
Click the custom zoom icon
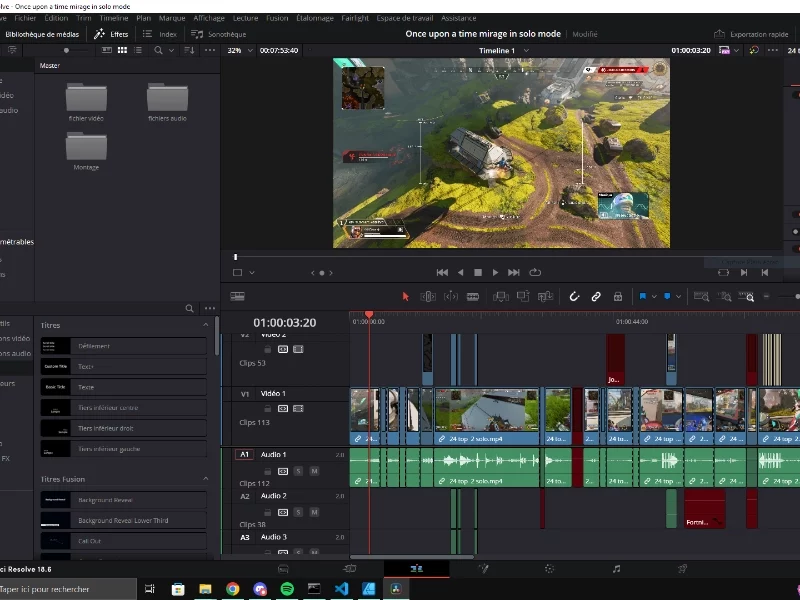pos(746,296)
